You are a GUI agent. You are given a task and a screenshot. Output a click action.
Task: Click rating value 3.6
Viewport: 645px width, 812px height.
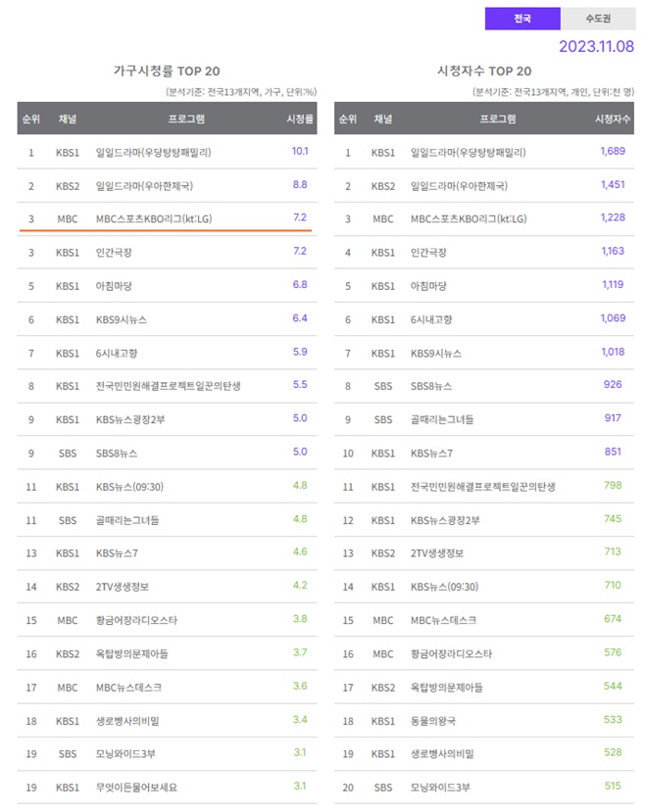pos(300,687)
